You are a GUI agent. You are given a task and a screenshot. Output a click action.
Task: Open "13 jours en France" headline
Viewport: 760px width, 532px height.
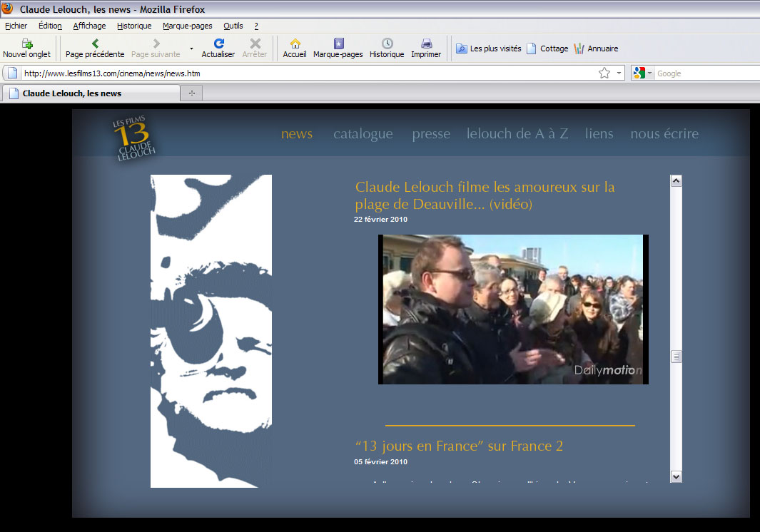click(459, 446)
